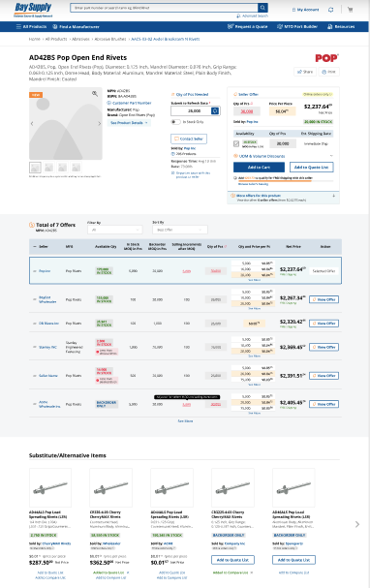Click Add to Cart
The image size is (370, 588).
(x=259, y=168)
